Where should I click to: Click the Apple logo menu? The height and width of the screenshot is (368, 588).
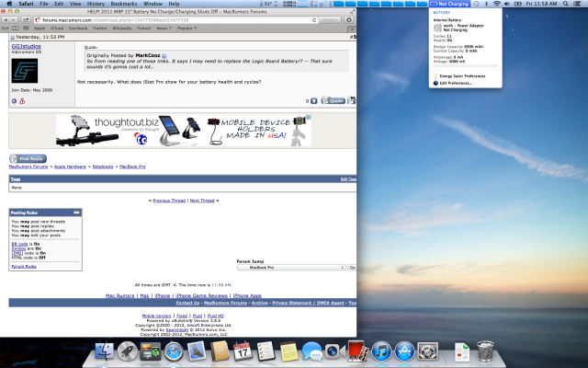(x=9, y=4)
